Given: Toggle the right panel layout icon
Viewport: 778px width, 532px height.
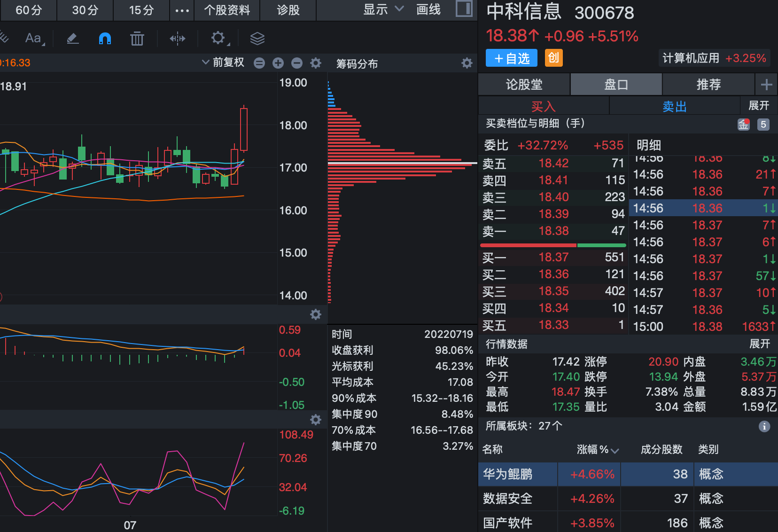Looking at the screenshot, I should 464,9.
